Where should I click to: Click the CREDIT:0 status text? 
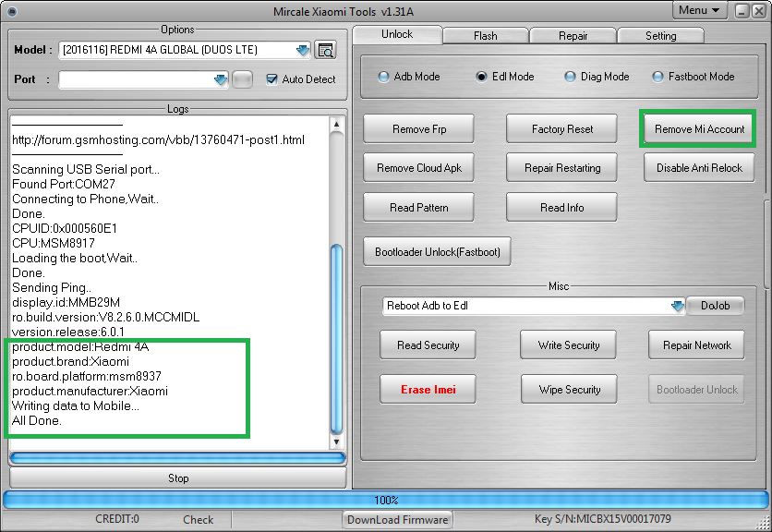(x=117, y=519)
